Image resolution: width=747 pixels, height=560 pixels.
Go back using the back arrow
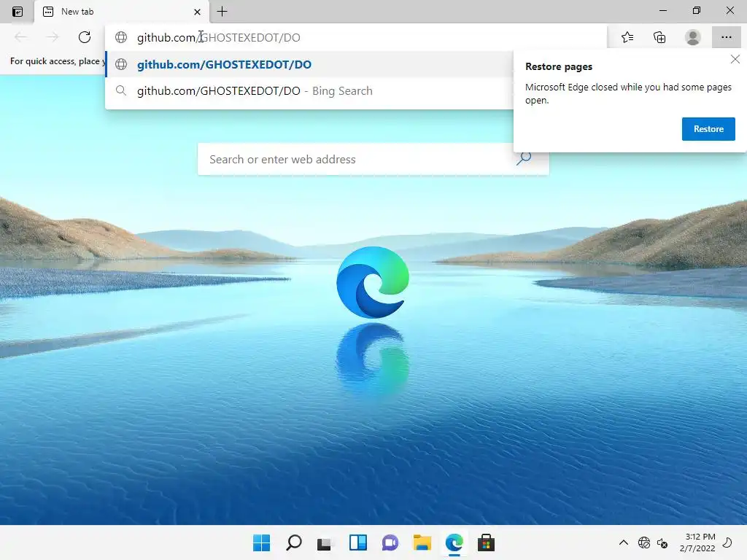click(21, 37)
